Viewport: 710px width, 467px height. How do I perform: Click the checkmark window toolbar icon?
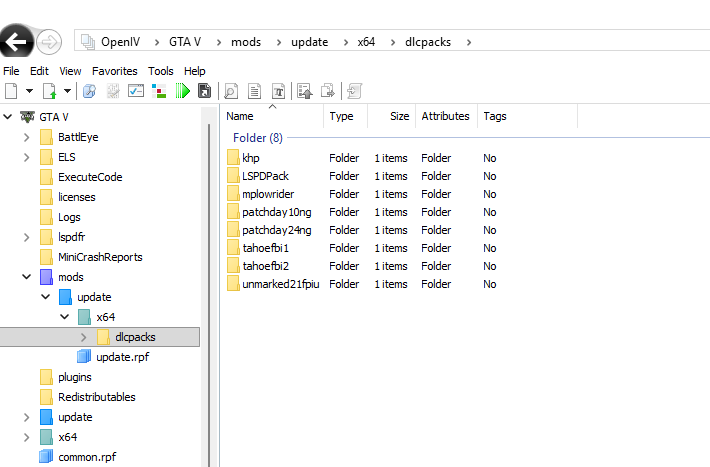point(136,91)
